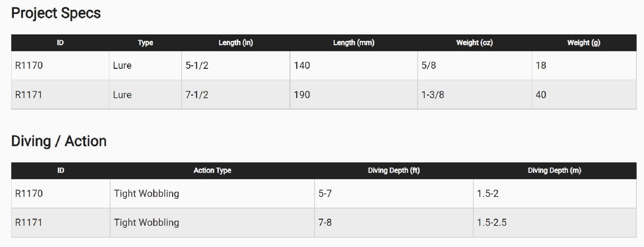Viewport: 644px width, 247px height.
Task: Click the Diving / Action heading
Action: click(59, 141)
